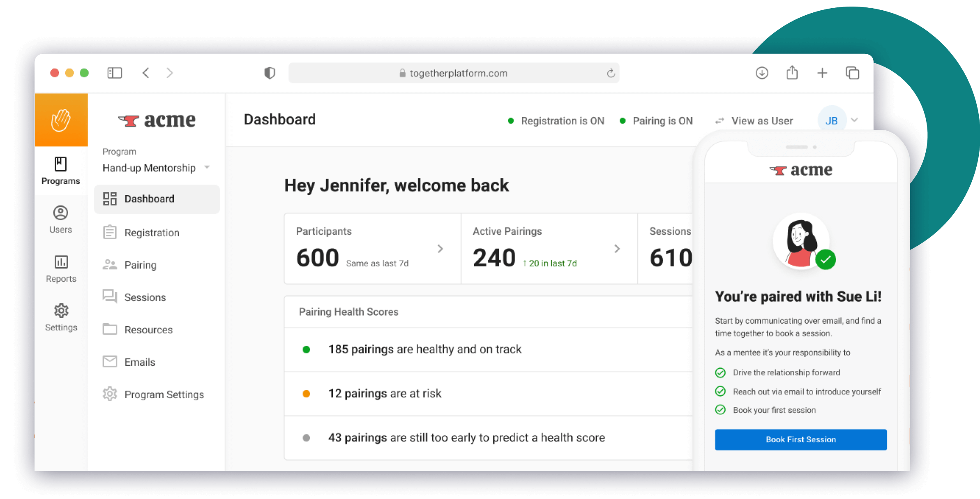Open the 185 pairings healthy row
Image resolution: width=980 pixels, height=499 pixels.
pyautogui.click(x=488, y=350)
